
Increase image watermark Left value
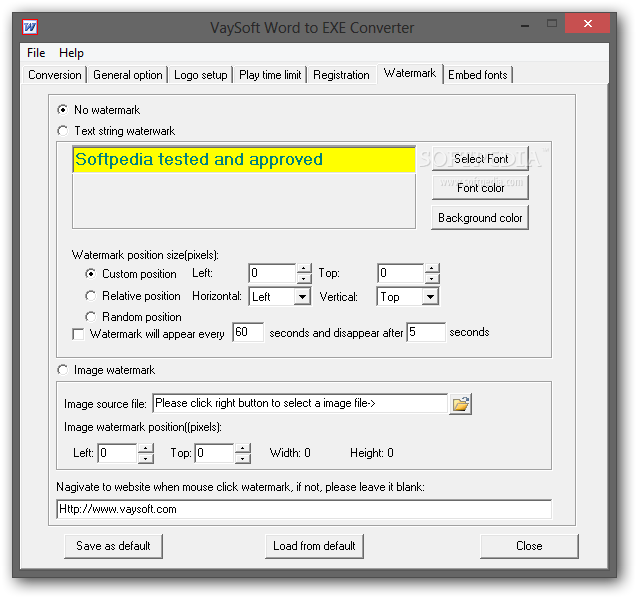pyautogui.click(x=146, y=448)
